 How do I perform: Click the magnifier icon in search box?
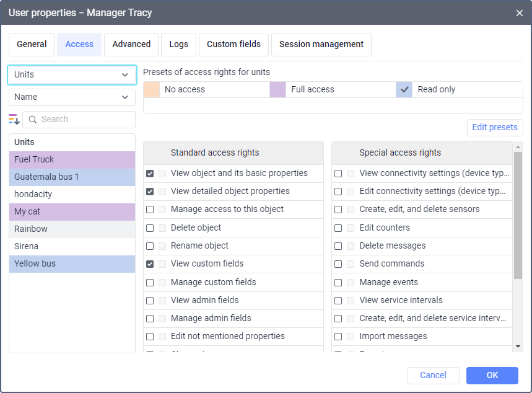click(x=33, y=120)
